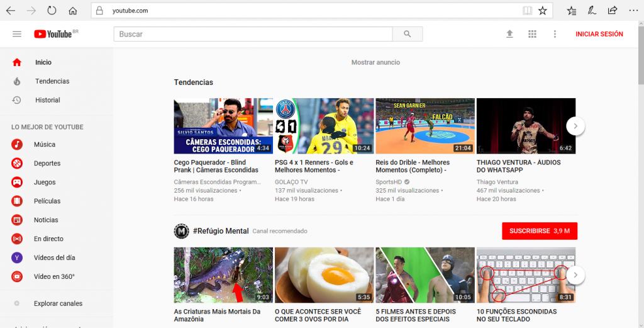
Task: Open the hamburger guide menu
Action: 17,34
